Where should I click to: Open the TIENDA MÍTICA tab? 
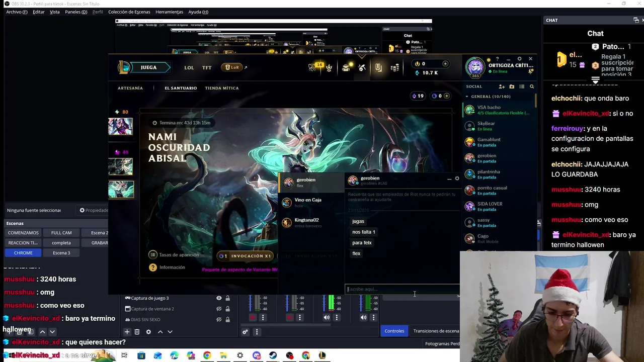(x=222, y=88)
